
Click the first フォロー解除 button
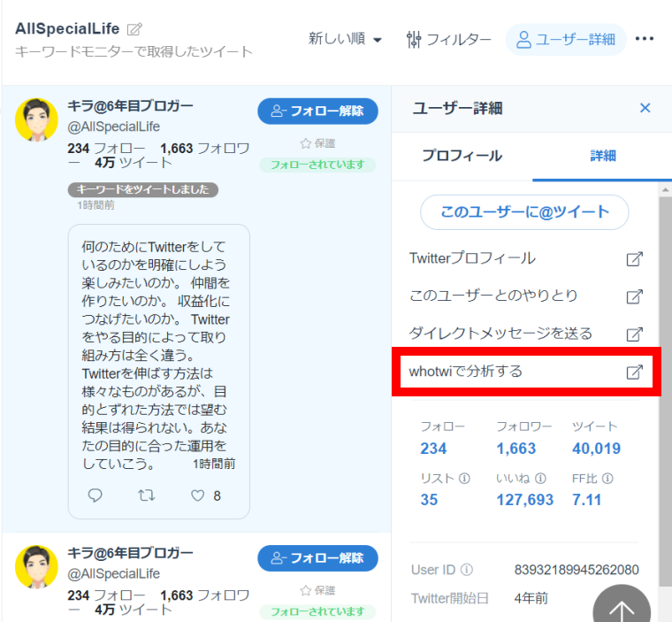tap(317, 111)
